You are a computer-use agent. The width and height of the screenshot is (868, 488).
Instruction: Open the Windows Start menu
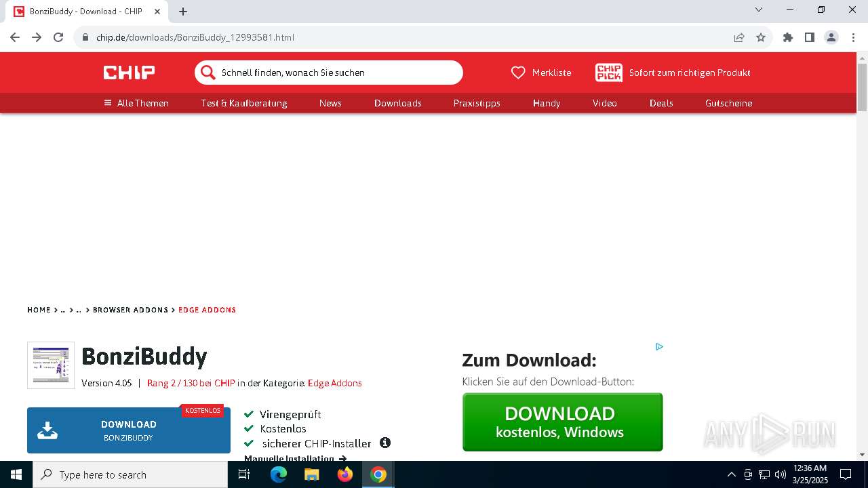tap(16, 474)
